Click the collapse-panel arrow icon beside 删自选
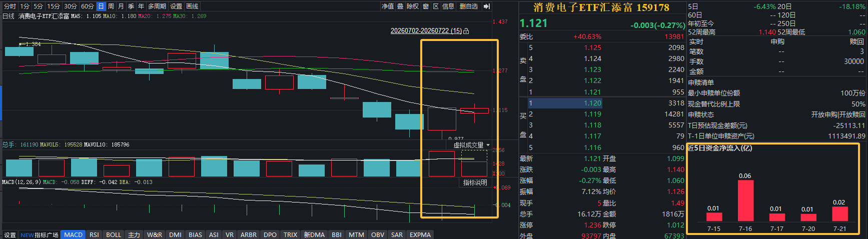This screenshot has width=868, height=239. point(487,6)
